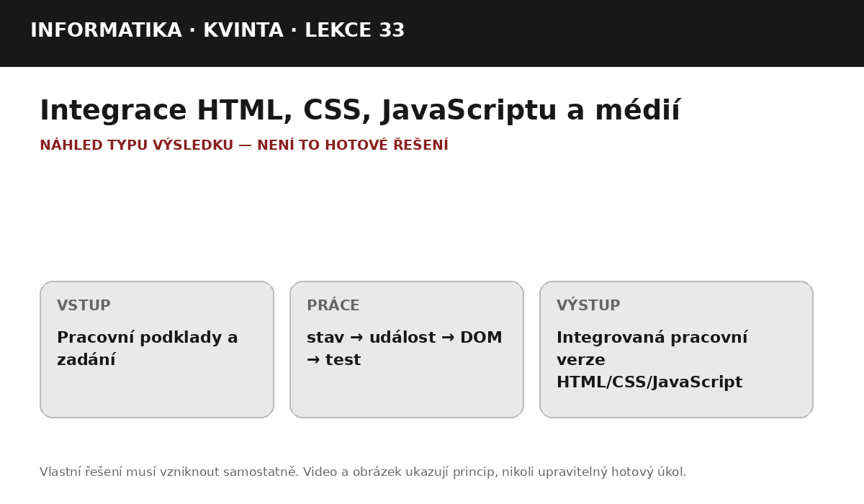Open the VÝSTUP card
The width and height of the screenshot is (864, 504).
(x=676, y=349)
